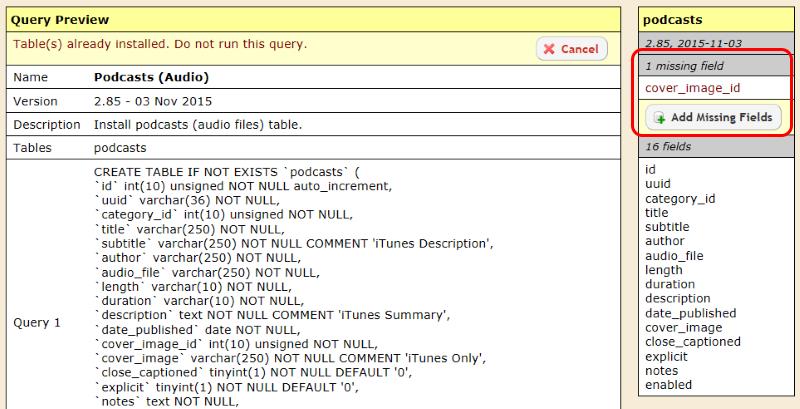The width and height of the screenshot is (800, 409).
Task: Click the podcasts value in Tables row
Action: [121, 148]
